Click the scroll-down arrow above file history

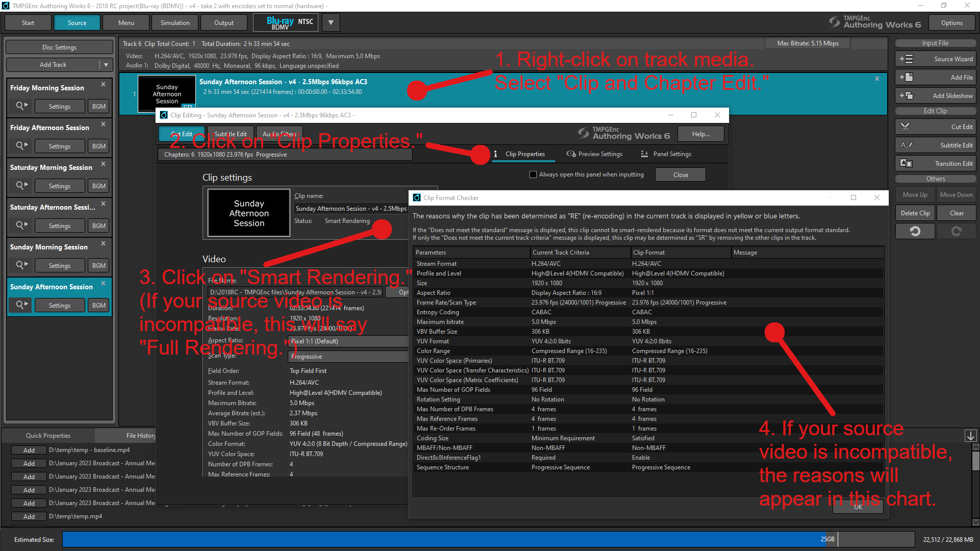coord(970,436)
